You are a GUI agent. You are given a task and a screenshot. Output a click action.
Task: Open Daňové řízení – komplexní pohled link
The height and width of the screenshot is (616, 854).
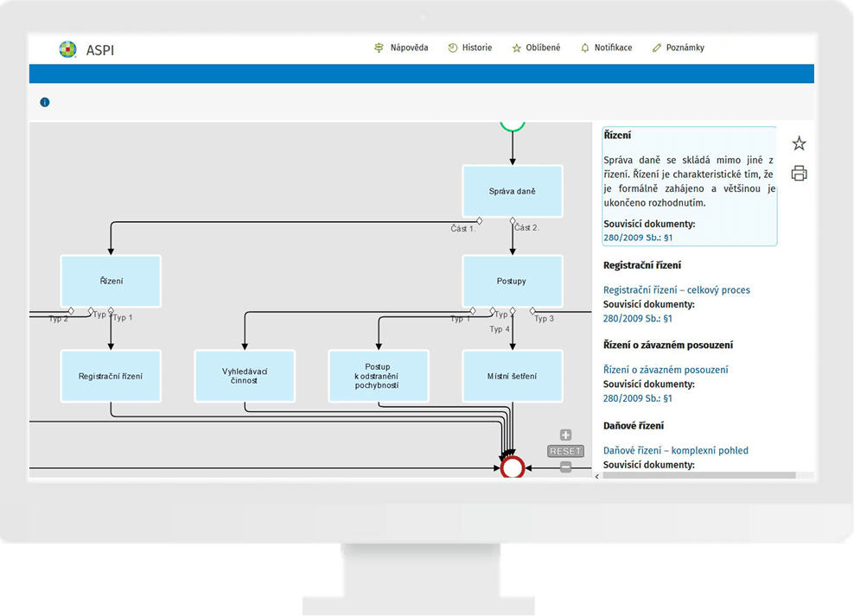pos(675,450)
